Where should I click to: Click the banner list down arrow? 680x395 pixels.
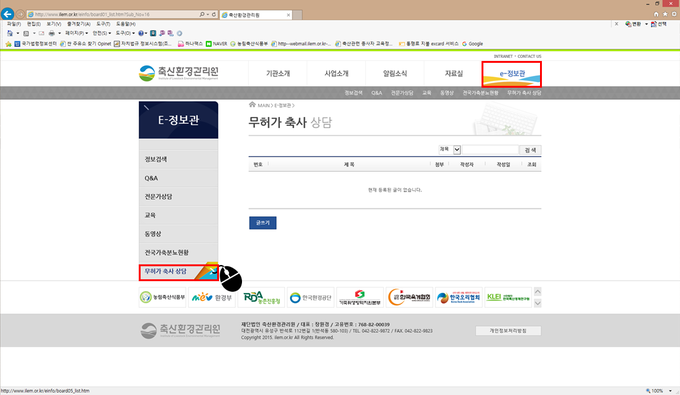coord(537,303)
